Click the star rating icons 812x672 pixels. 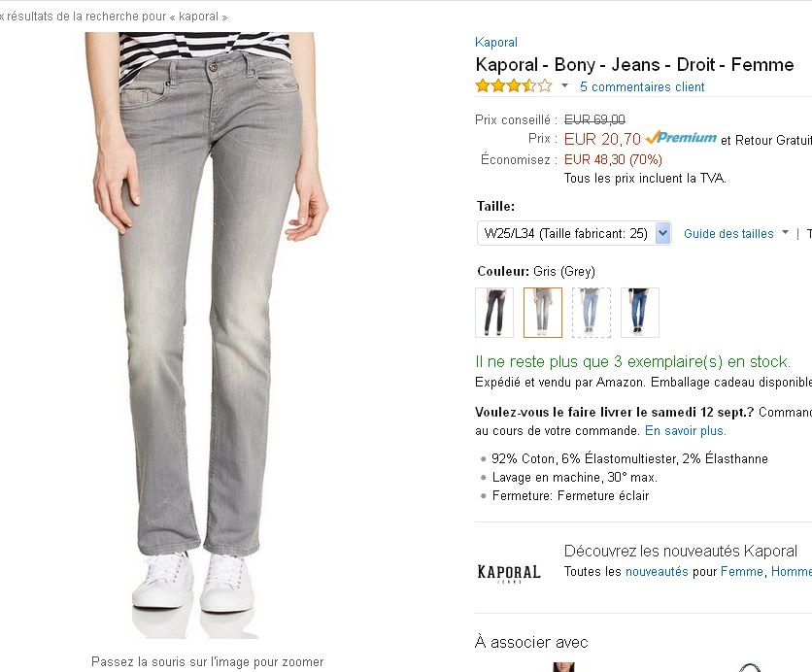(513, 86)
